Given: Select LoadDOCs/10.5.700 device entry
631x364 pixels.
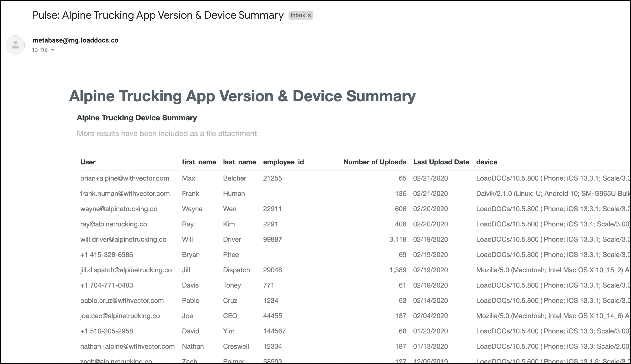Looking at the screenshot, I should (x=553, y=346).
